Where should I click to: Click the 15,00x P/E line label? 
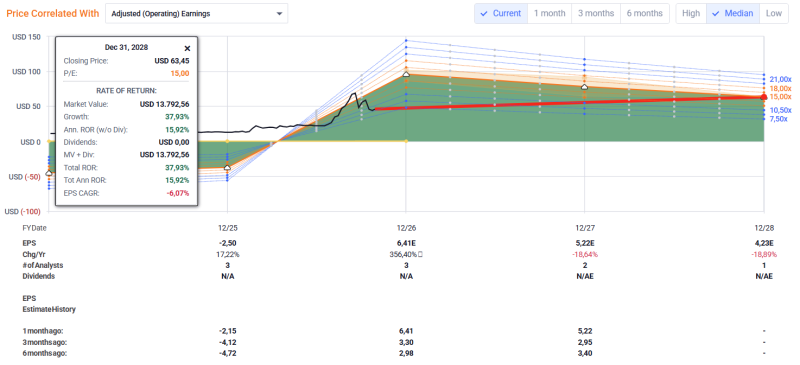coord(780,96)
